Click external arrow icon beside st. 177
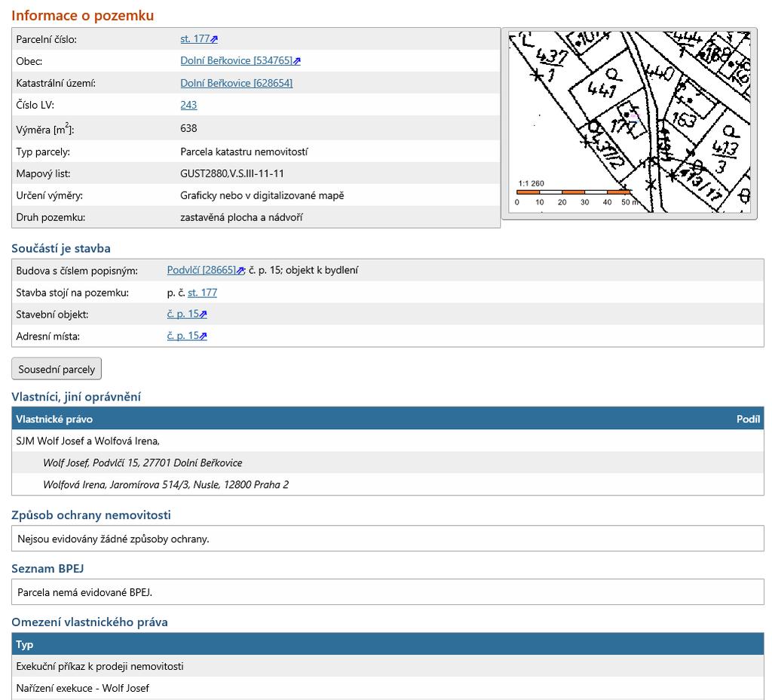Image resolution: width=772 pixels, height=700 pixels. click(x=214, y=39)
